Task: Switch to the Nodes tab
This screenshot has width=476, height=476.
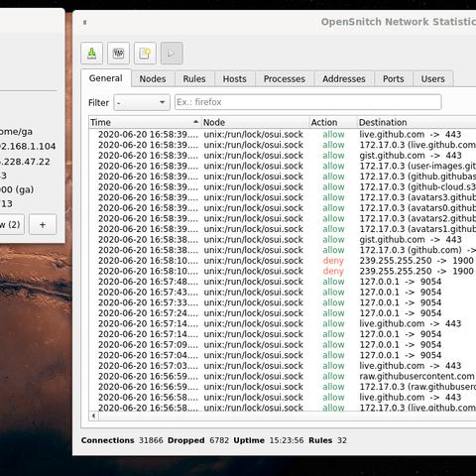Action: coord(153,79)
